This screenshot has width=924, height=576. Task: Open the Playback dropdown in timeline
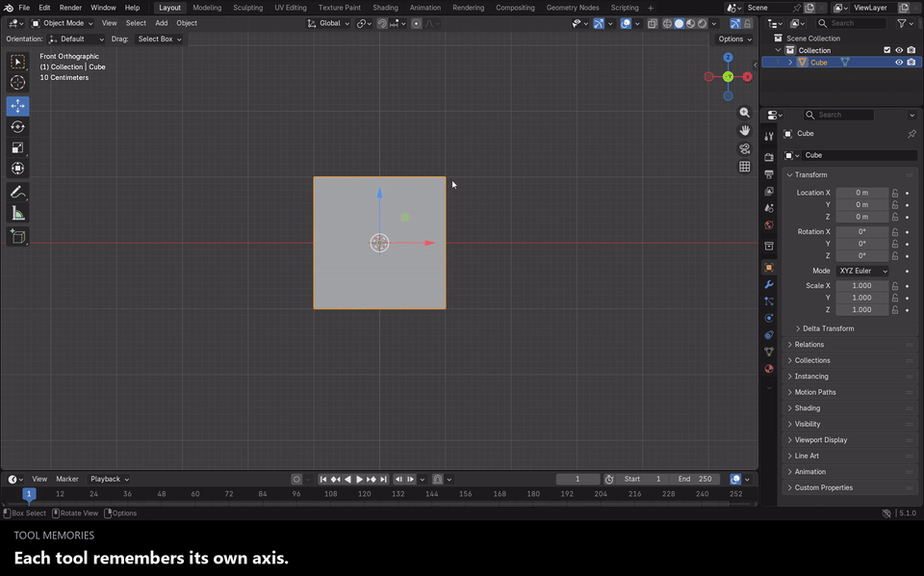click(110, 480)
